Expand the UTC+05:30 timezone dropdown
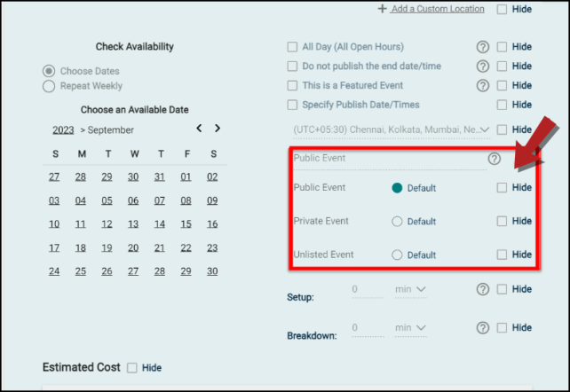Viewport: 570px width, 392px height. coord(392,130)
